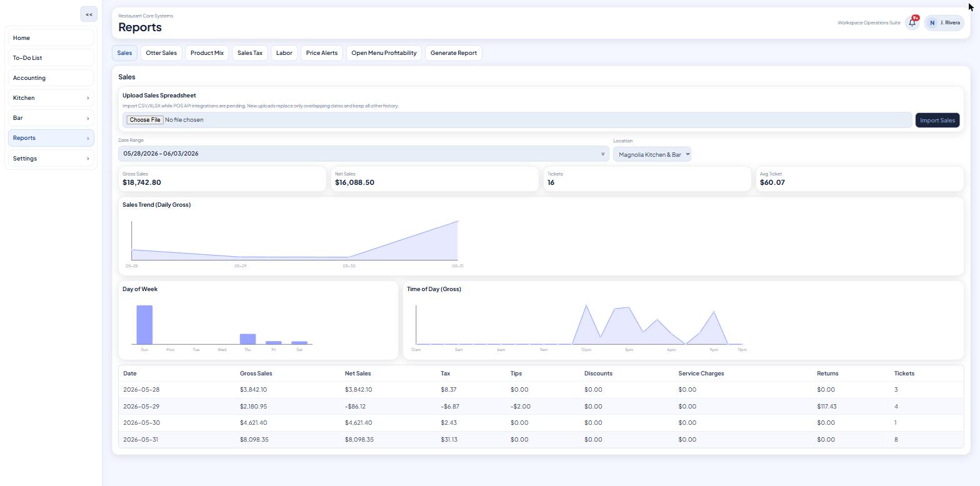Switch to Price Alerts tab
This screenshot has height=486, width=980.
(322, 53)
